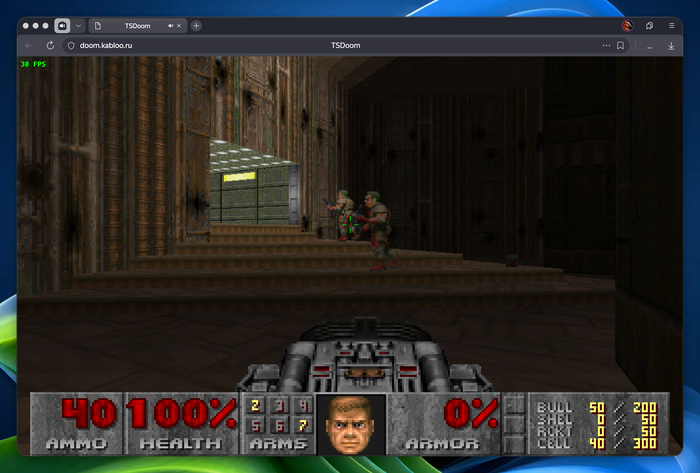
Task: Open the page actions three-dot menu
Action: [606, 45]
